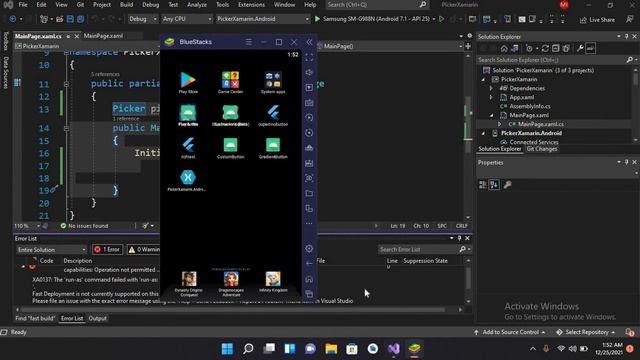Click BlueStacks fullscreen icon

[x=309, y=58]
